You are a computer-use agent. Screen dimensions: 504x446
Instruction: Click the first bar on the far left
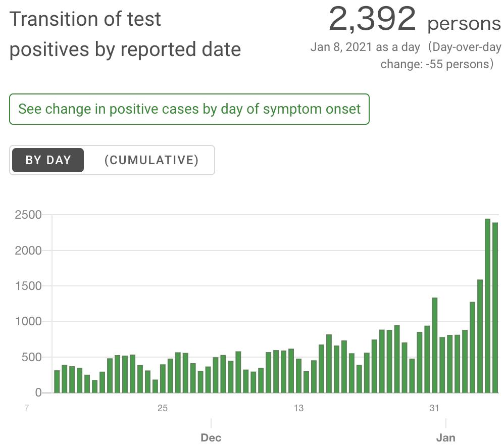coord(57,381)
